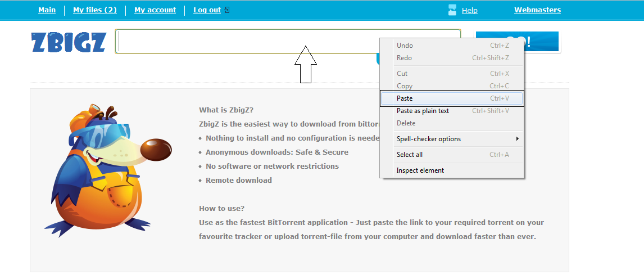The image size is (644, 279).
Task: Click 'Anonymous downloads: Safe & Secure' text
Action: (x=277, y=152)
